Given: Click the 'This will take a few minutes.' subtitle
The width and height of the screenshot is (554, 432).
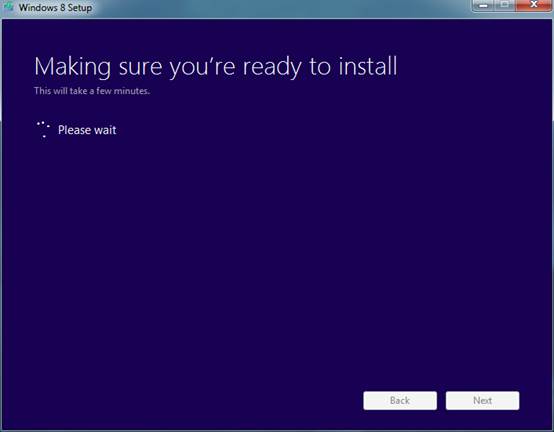Looking at the screenshot, I should tap(92, 91).
